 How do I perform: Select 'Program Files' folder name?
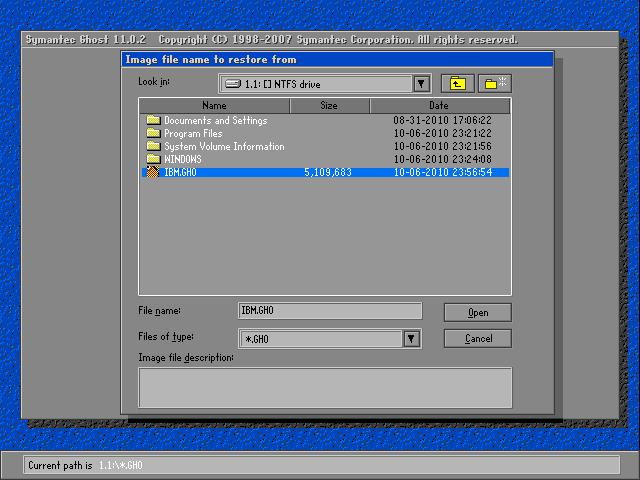point(193,133)
